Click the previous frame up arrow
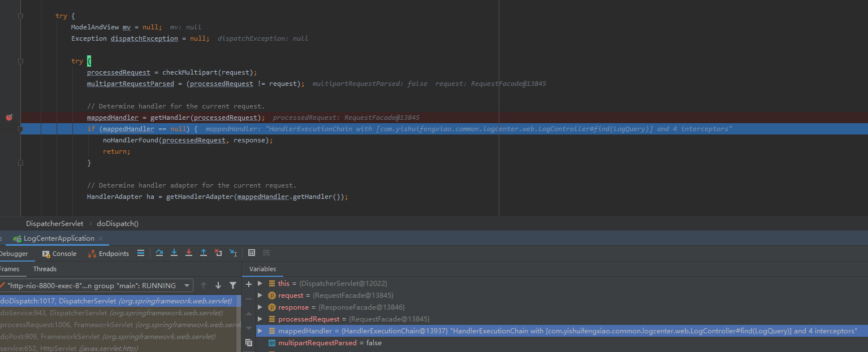This screenshot has height=352, width=868. (204, 285)
